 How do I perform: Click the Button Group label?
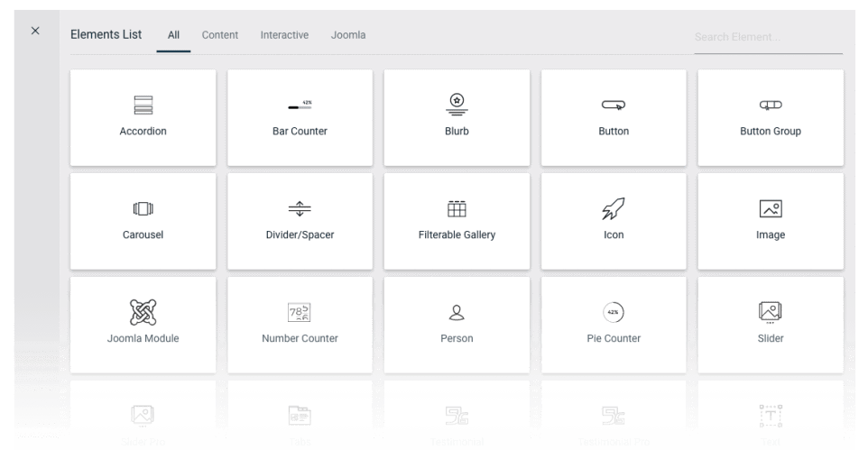771,131
